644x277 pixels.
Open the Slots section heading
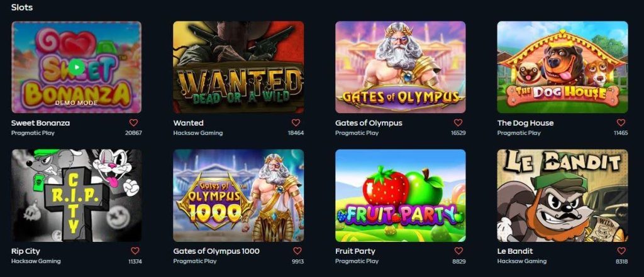click(22, 8)
